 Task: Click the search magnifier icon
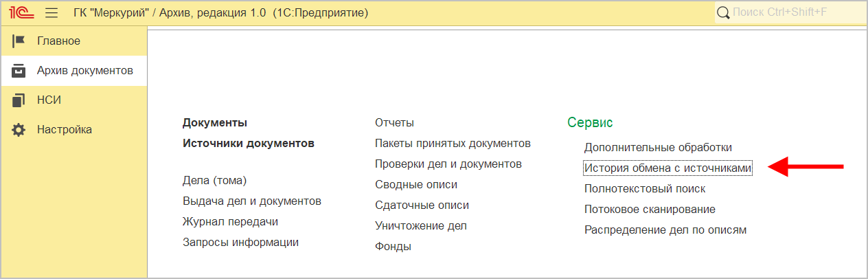(x=723, y=13)
